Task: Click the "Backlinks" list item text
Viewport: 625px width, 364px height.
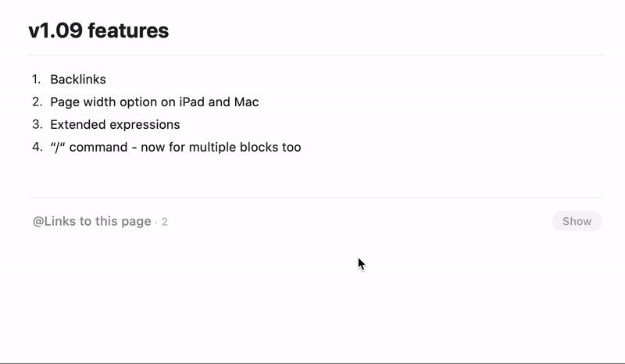Action: tap(78, 79)
